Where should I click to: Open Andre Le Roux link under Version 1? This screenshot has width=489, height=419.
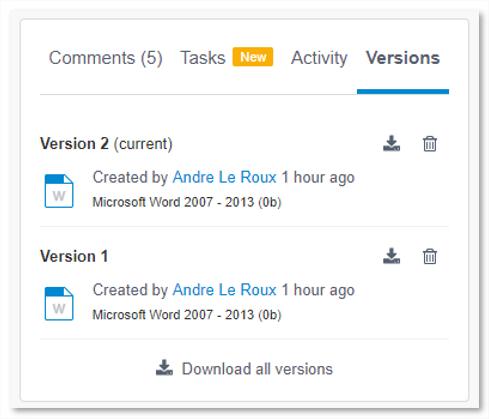point(225,290)
